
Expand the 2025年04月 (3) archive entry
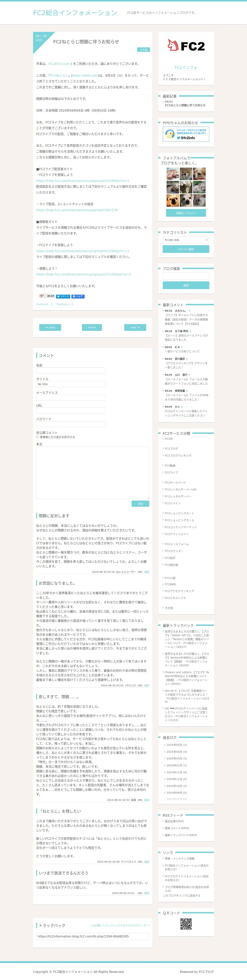coord(177,752)
